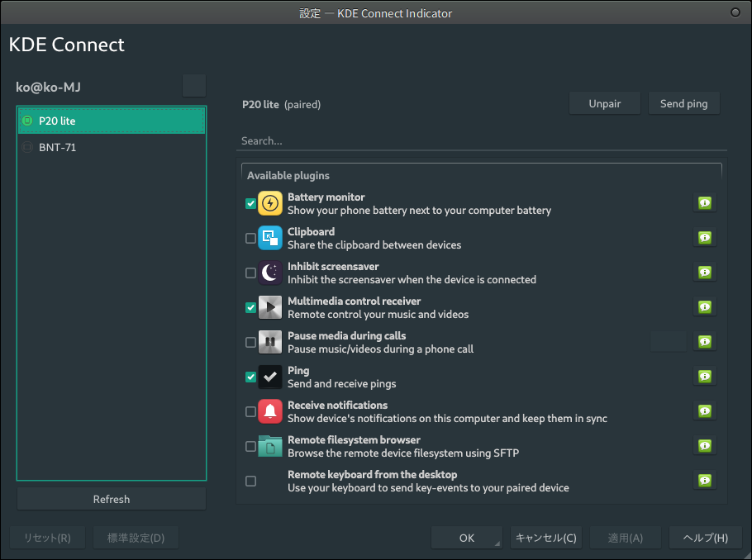Click the Battery monitor plugin icon
The width and height of the screenshot is (752, 560).
coord(270,203)
